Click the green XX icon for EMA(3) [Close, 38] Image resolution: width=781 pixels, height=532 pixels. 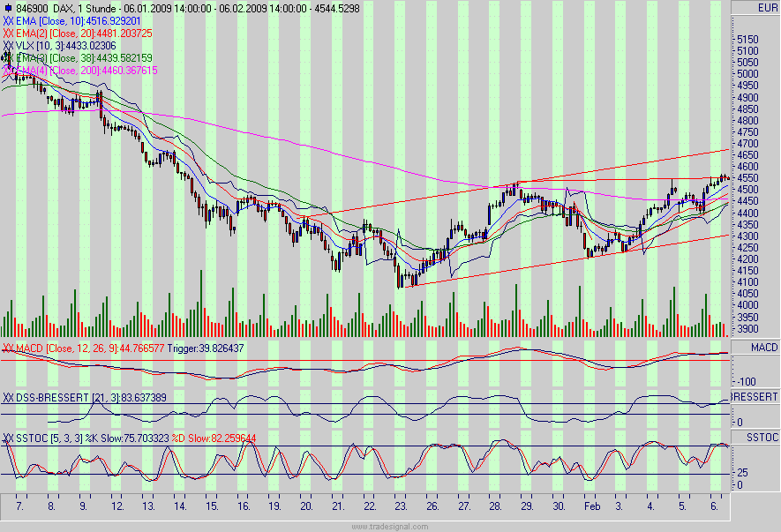point(8,55)
